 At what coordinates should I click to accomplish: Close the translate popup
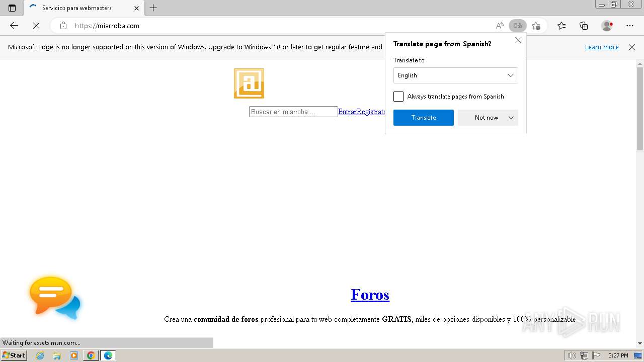[x=518, y=40]
